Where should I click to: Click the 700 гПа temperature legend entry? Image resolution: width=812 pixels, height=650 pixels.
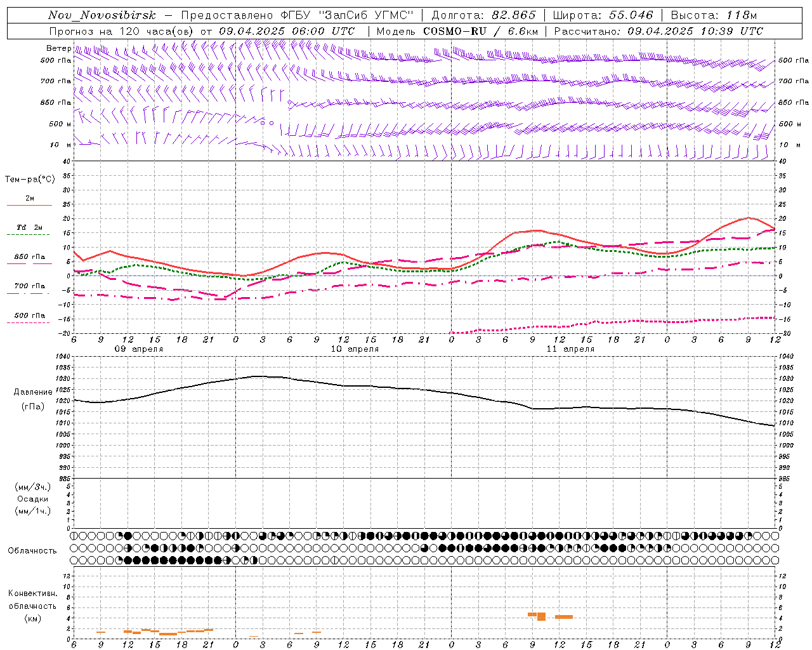30,286
